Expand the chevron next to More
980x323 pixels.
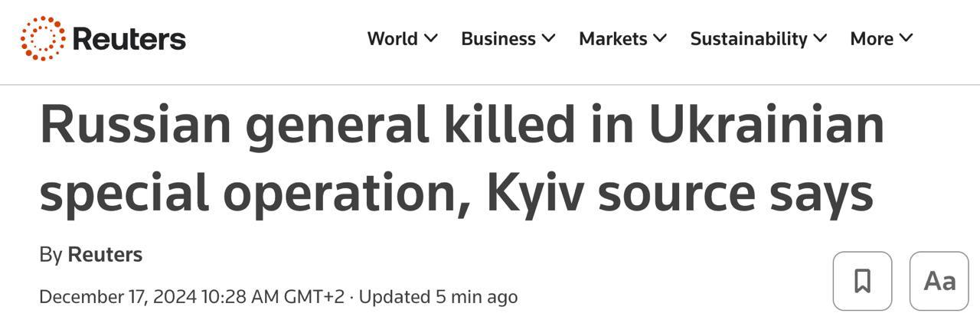coord(906,38)
